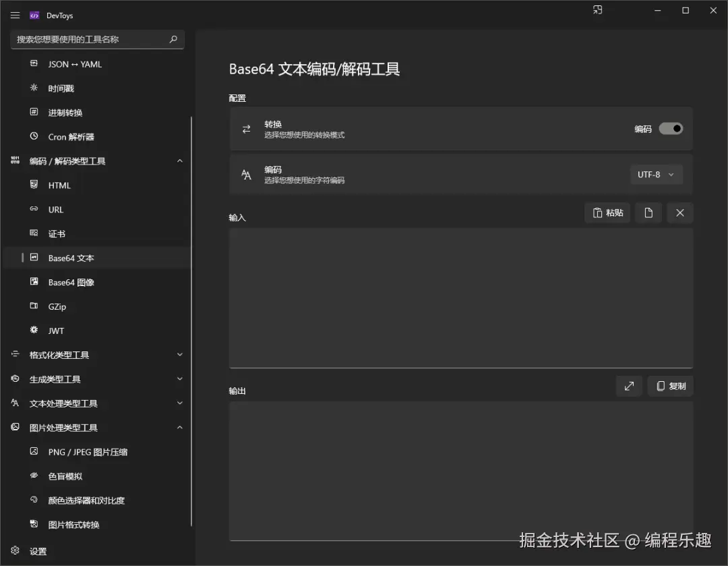Click the 转换 swap arrows icon

tap(247, 129)
